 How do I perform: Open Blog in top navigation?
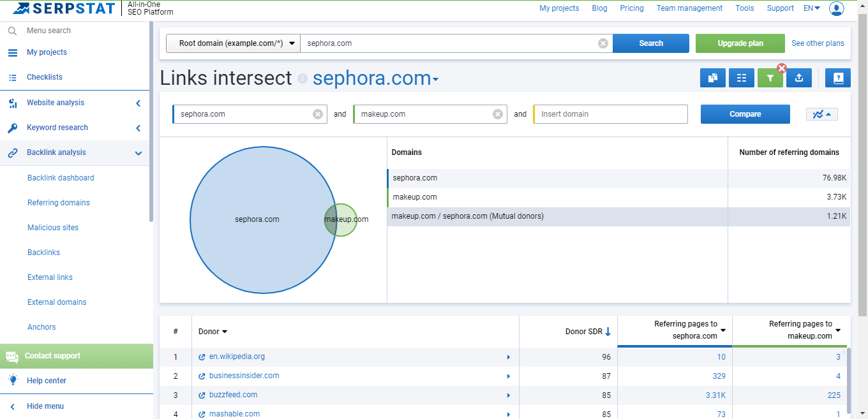point(599,8)
